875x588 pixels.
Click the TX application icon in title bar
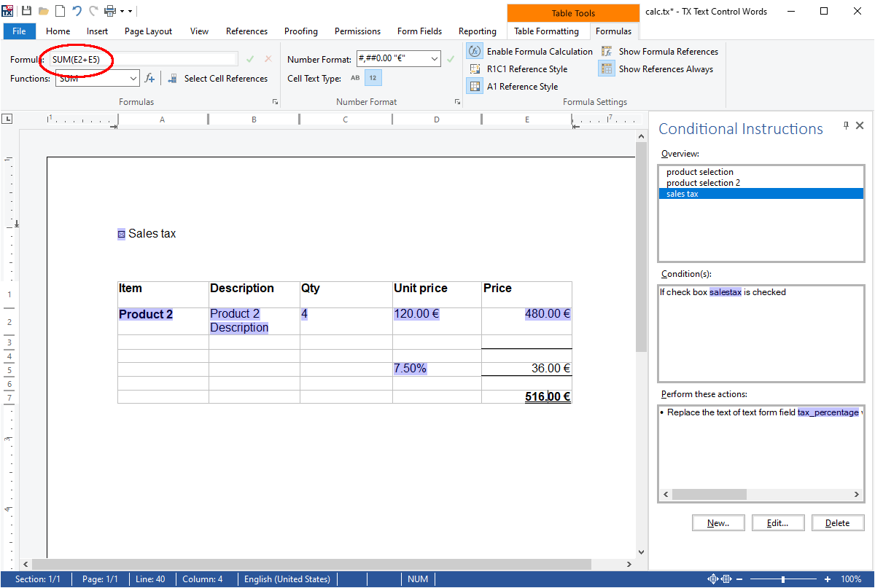[x=7, y=11]
